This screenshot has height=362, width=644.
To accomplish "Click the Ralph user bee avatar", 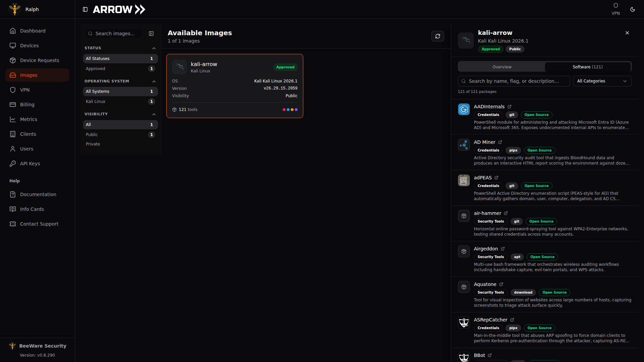I will pos(15,9).
